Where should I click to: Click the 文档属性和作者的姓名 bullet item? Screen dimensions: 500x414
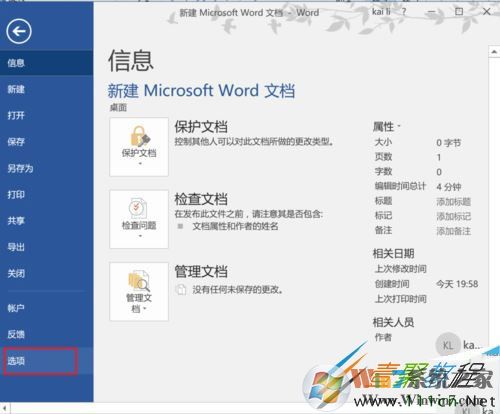235,226
